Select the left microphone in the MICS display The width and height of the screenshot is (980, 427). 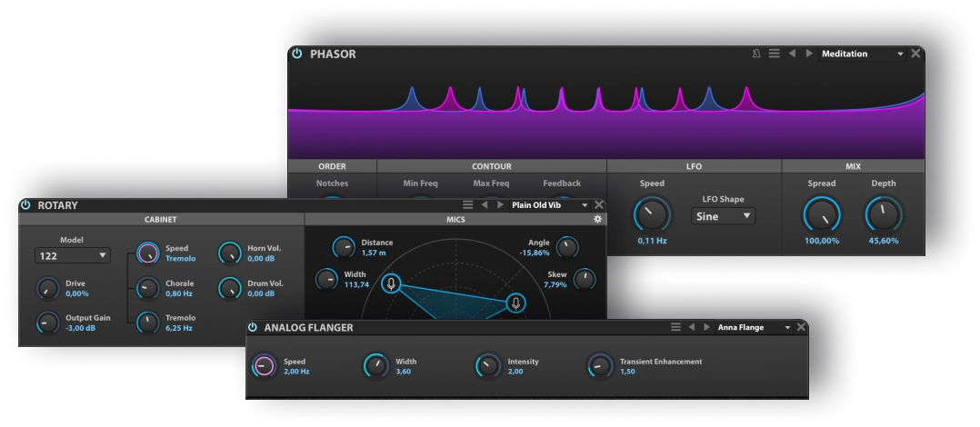click(x=391, y=283)
